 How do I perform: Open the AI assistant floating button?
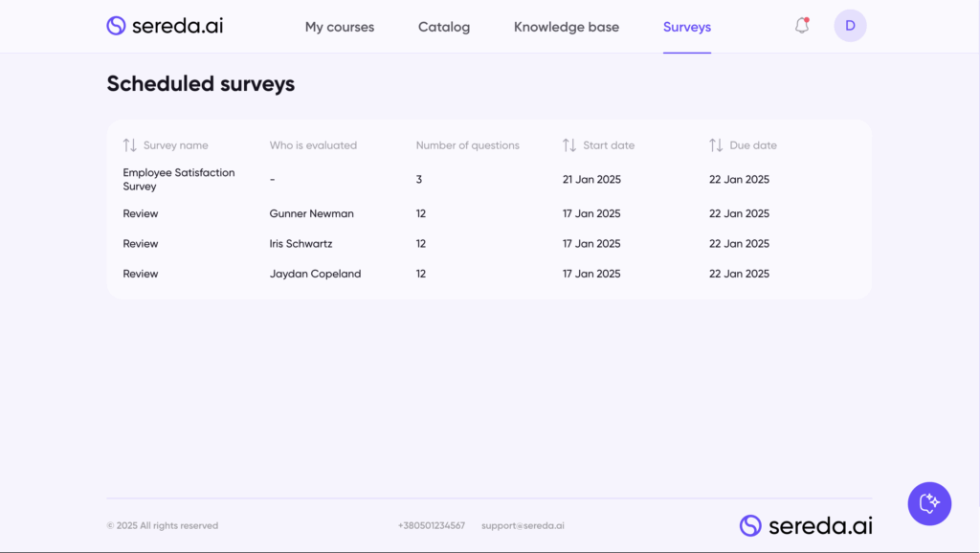coord(929,503)
